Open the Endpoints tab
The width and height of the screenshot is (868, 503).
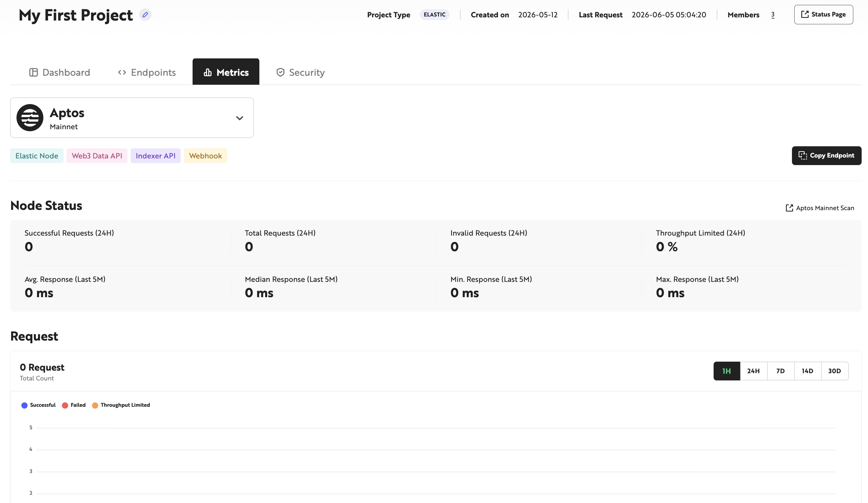tap(147, 72)
